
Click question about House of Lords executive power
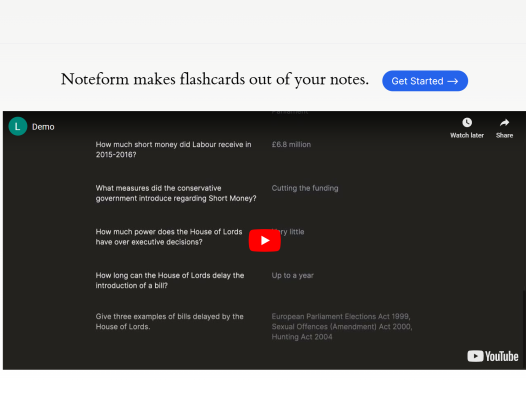click(x=169, y=237)
